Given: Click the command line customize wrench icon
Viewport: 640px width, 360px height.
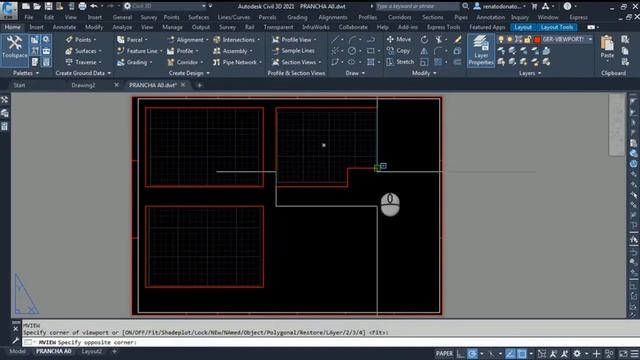Looking at the screenshot, I should pos(16,341).
